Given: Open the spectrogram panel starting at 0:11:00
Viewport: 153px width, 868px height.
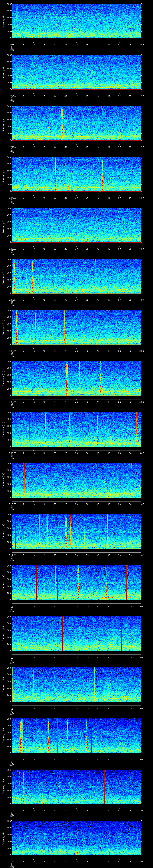Looking at the screenshot, I should click(x=77, y=531).
